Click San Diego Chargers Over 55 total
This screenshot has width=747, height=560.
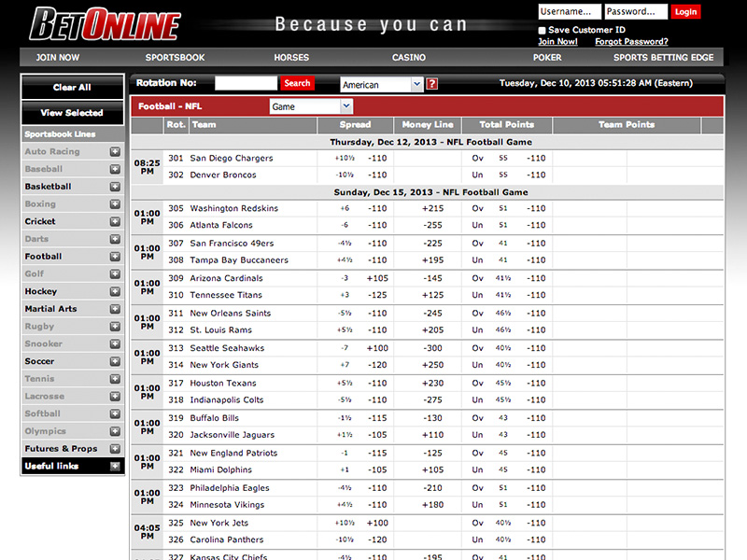point(508,159)
